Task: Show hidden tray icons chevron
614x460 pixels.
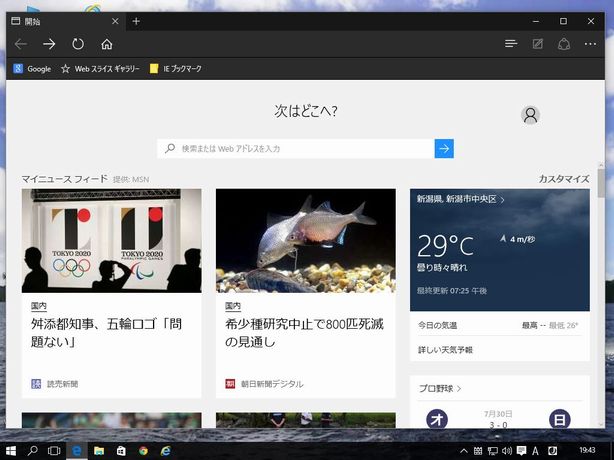Action: pyautogui.click(x=464, y=451)
